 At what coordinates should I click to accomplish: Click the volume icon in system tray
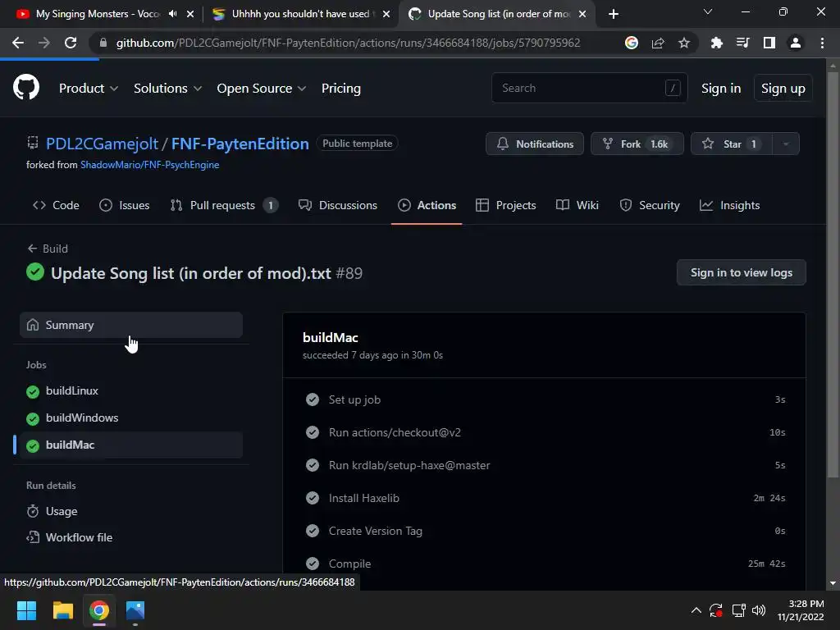(759, 610)
